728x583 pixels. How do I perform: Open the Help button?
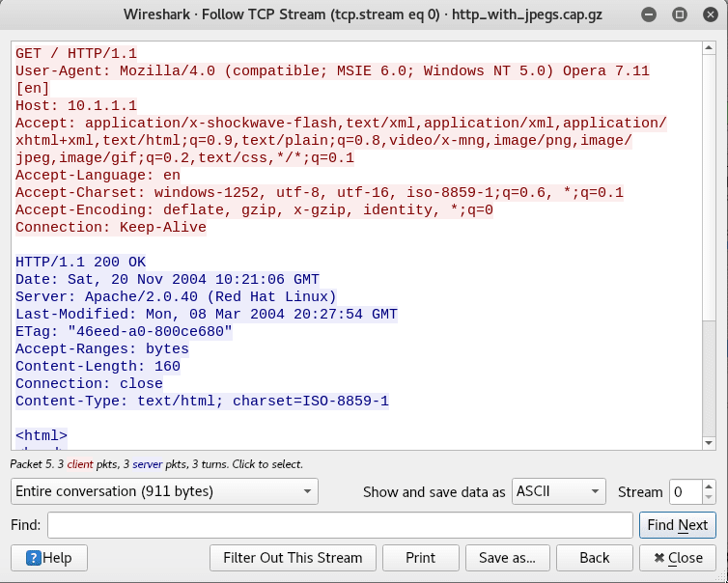[49, 558]
